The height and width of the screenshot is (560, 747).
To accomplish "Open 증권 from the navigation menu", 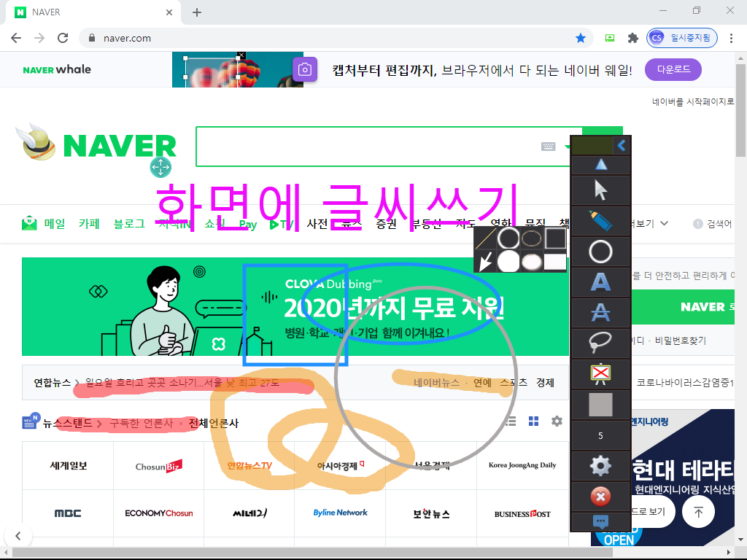I will coord(386,223).
